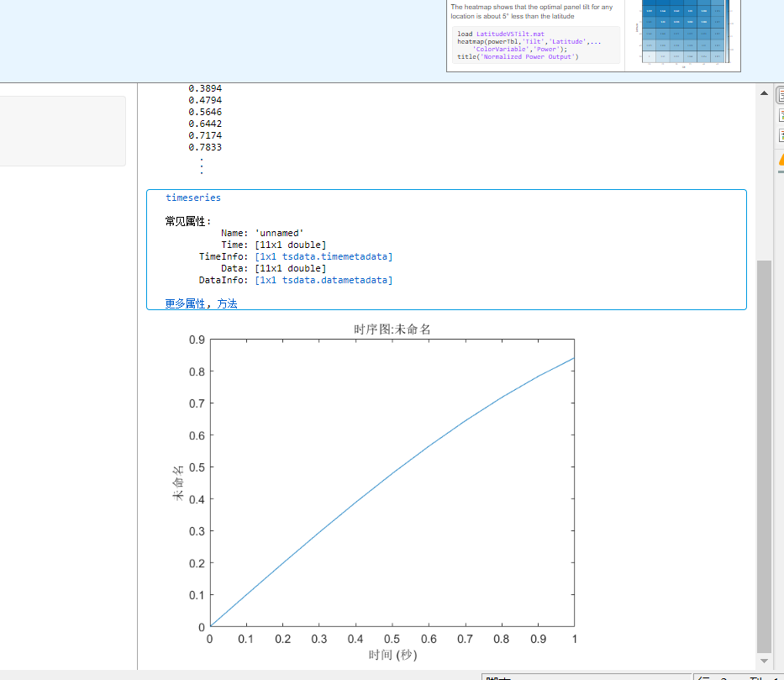Click the plot title 时序图:未命名
The width and height of the screenshot is (784, 680).
(x=392, y=329)
